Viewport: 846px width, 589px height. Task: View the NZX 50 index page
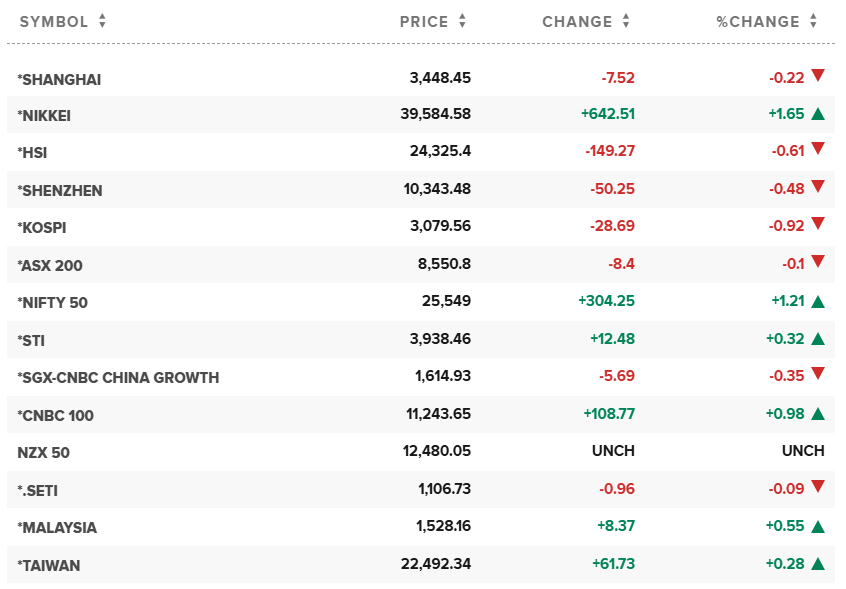point(44,452)
